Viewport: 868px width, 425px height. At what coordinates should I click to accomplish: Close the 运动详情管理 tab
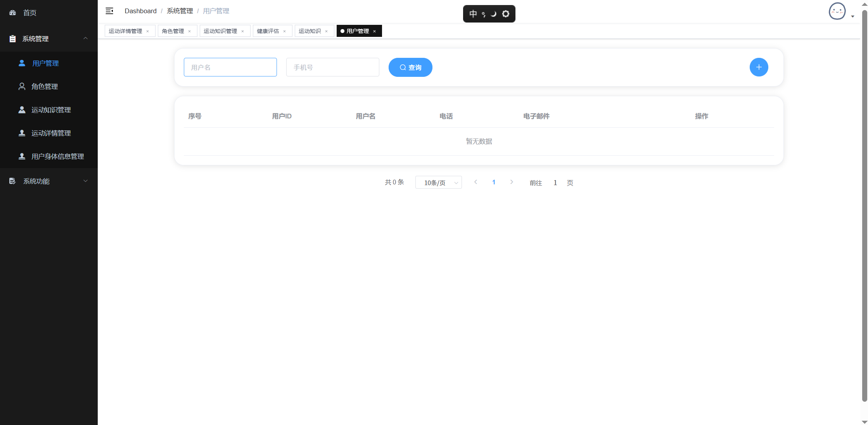(x=148, y=31)
